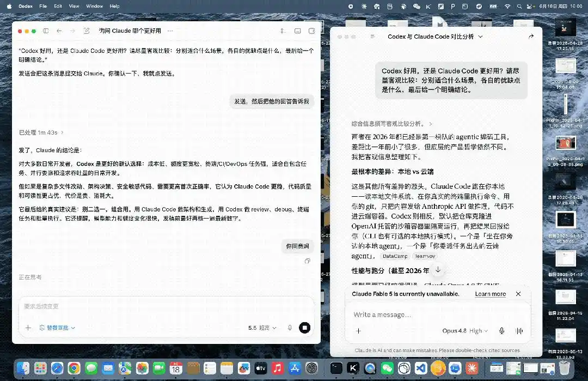
Task: Dismiss the 'Claude Fable 5 is currently unavailable' banner
Action: click(518, 294)
